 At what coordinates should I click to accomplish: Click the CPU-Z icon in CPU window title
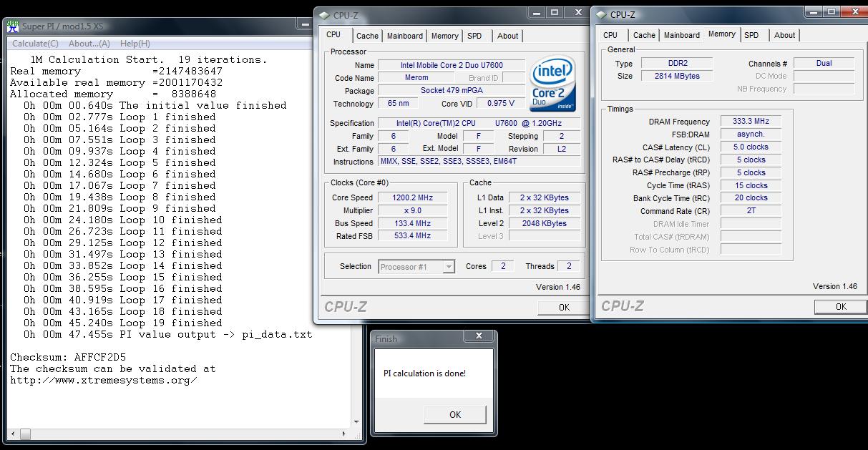[324, 15]
